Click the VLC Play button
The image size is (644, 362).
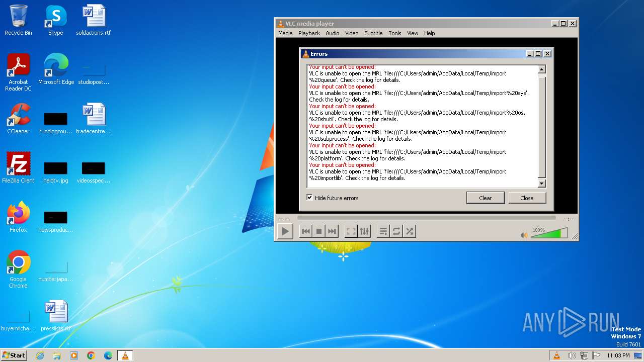(285, 231)
